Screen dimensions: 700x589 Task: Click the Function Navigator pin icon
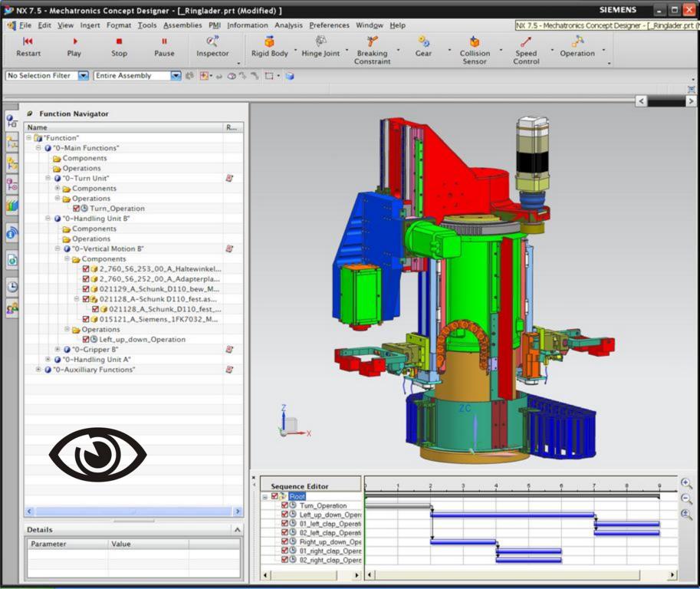pyautogui.click(x=30, y=114)
